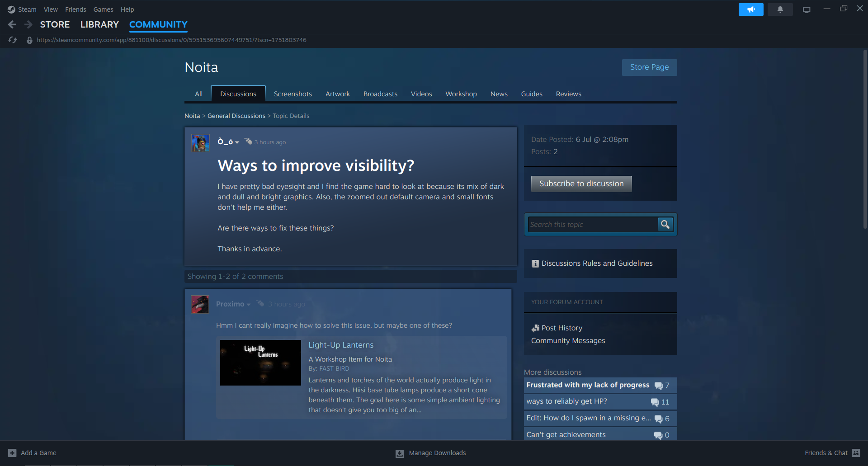
Task: Open the Games menu
Action: click(103, 9)
